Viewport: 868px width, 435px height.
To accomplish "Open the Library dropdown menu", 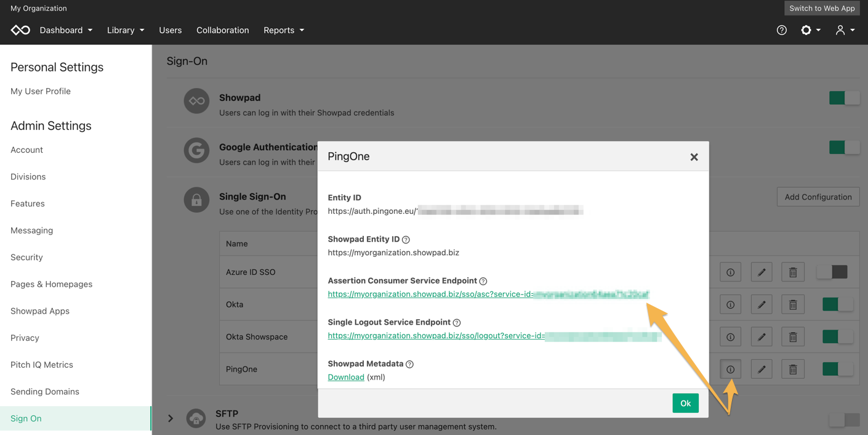I will [126, 30].
